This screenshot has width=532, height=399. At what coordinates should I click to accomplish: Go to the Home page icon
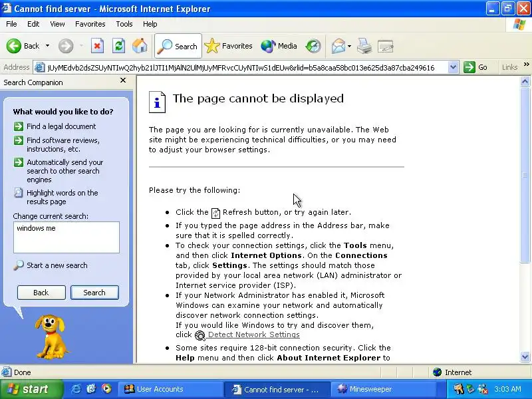point(140,46)
